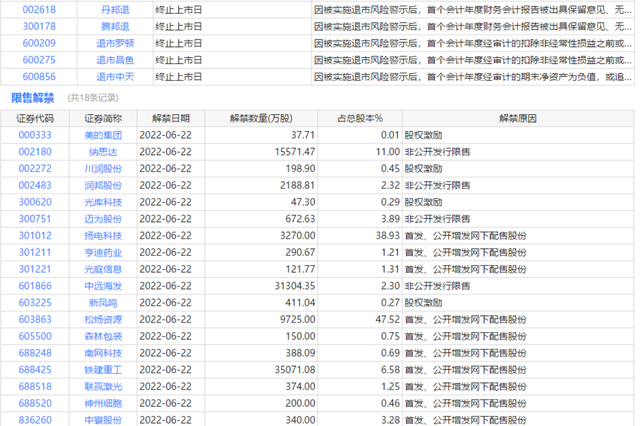Open stock code link 601866
The height and width of the screenshot is (426, 640).
pyautogui.click(x=35, y=286)
